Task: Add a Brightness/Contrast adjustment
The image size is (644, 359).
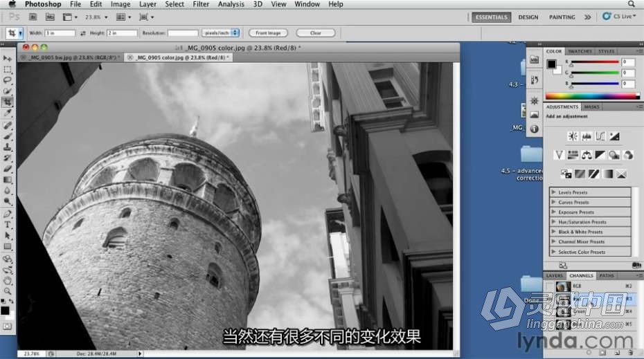Action: click(573, 136)
